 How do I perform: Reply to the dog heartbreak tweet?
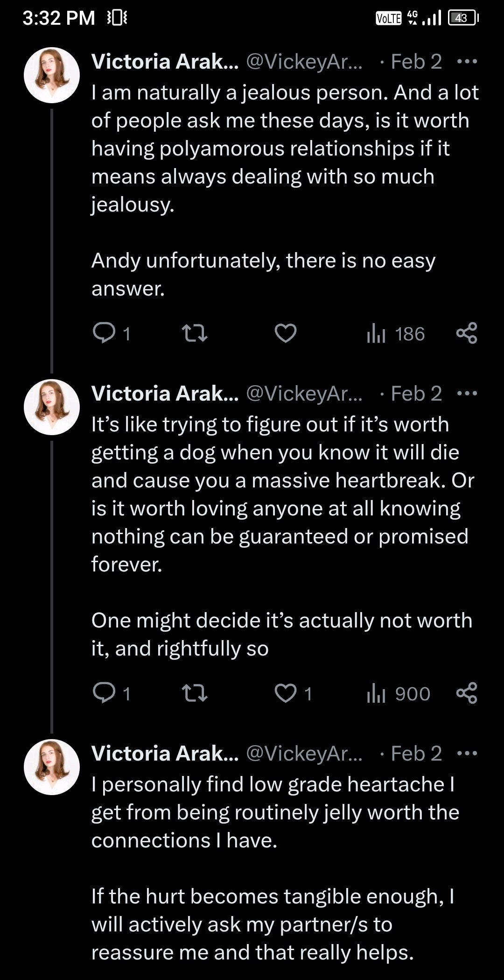(104, 693)
